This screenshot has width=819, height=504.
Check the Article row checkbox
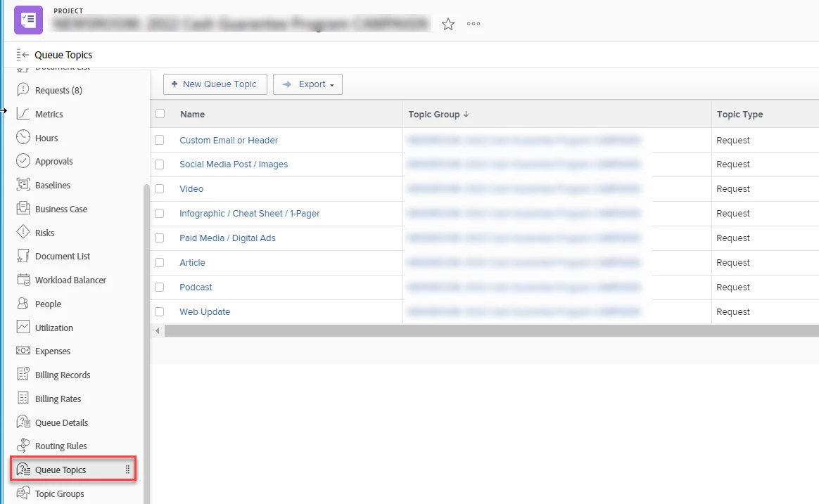159,262
